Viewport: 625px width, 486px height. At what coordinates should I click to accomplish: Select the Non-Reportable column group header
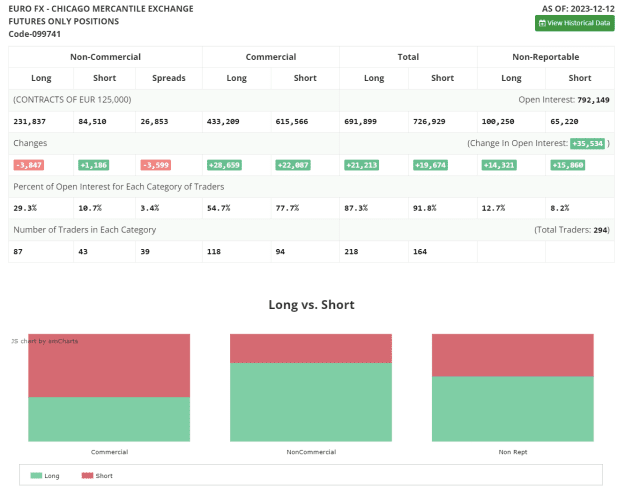(x=546, y=57)
